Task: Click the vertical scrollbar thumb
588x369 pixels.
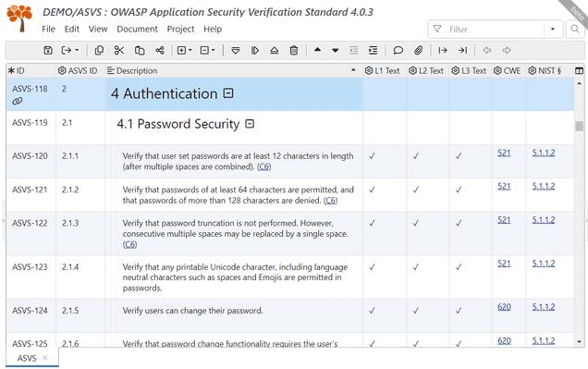Action: tap(580, 126)
